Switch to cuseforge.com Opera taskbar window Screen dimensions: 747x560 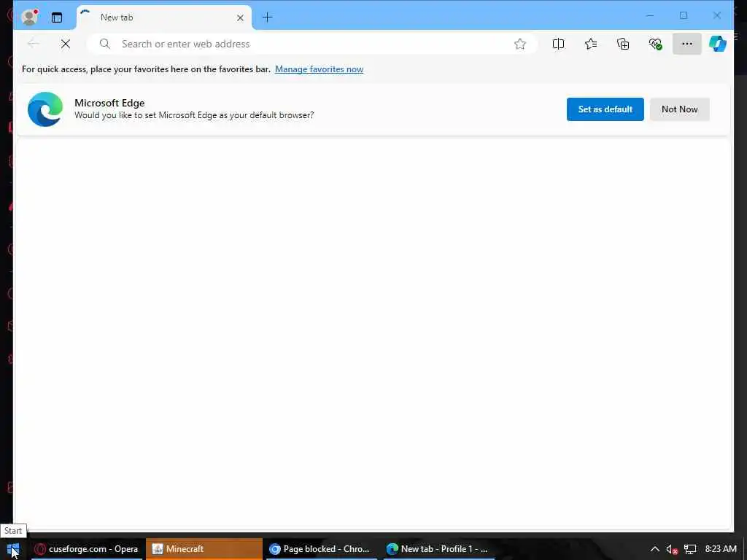point(87,549)
